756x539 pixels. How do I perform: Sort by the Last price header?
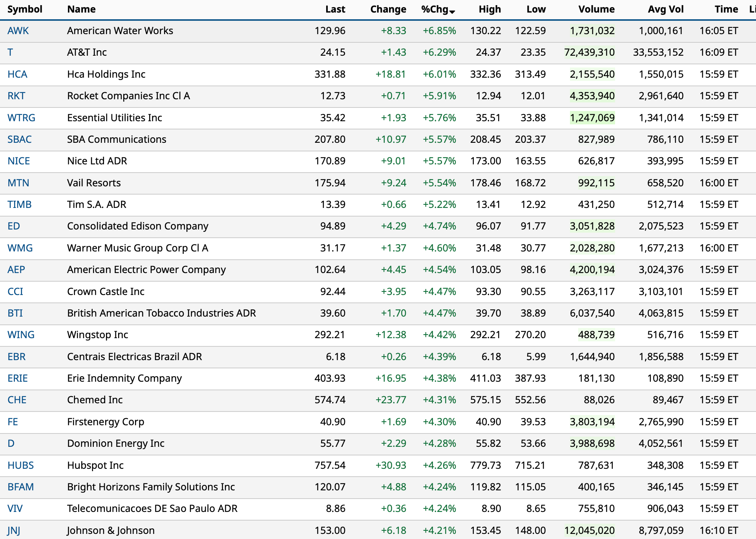(x=335, y=9)
